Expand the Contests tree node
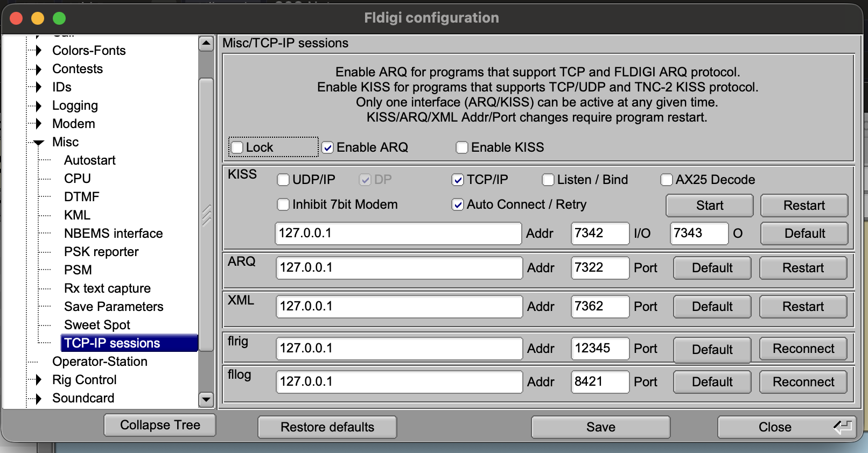 pyautogui.click(x=38, y=69)
